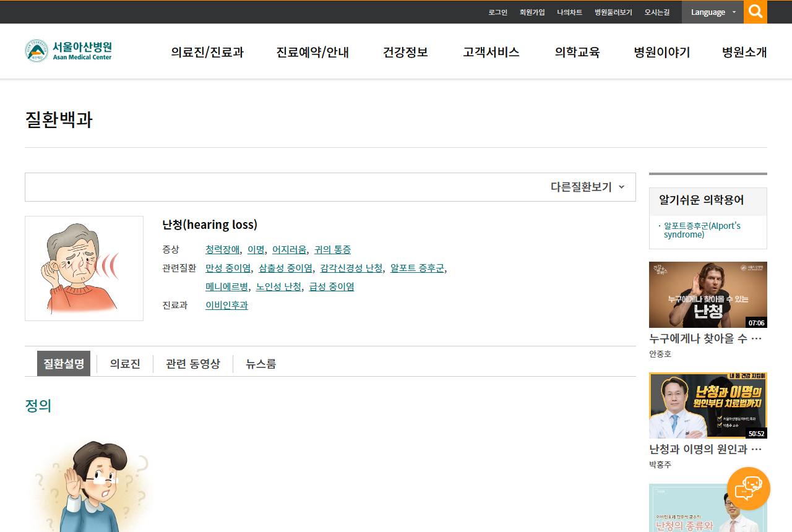Switch to the 의료진 tab
792x532 pixels.
[x=125, y=364]
